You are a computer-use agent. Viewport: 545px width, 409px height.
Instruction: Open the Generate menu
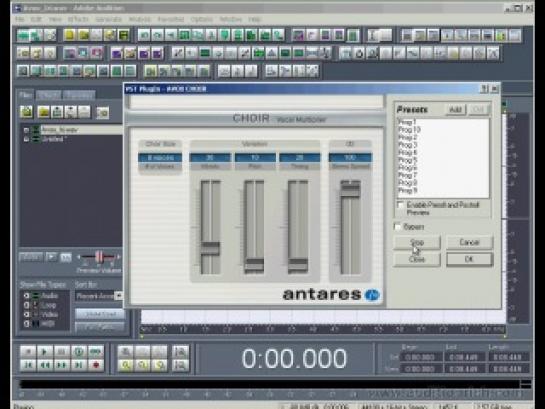pyautogui.click(x=108, y=19)
